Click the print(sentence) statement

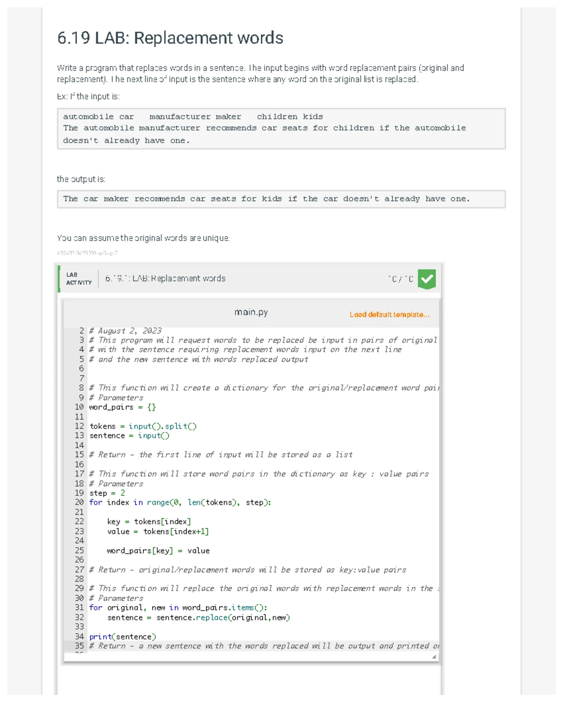pos(122,637)
